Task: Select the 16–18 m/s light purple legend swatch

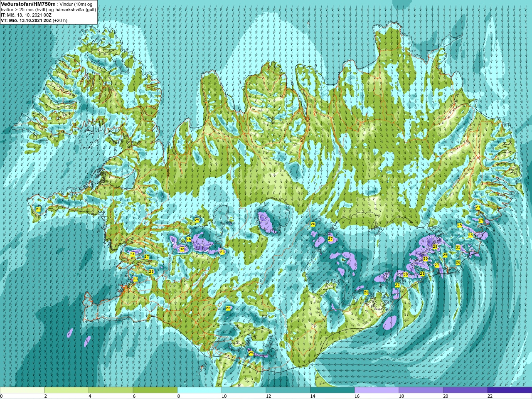Action: 377,390
